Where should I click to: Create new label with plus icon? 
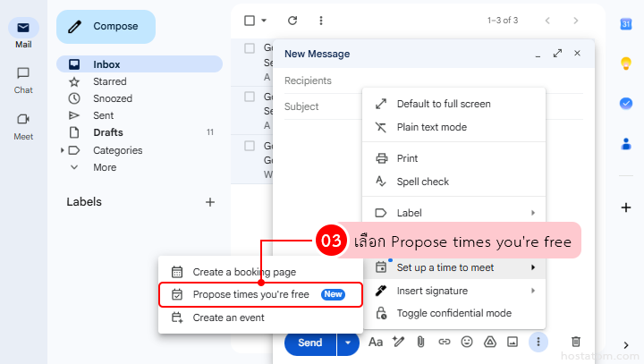210,202
